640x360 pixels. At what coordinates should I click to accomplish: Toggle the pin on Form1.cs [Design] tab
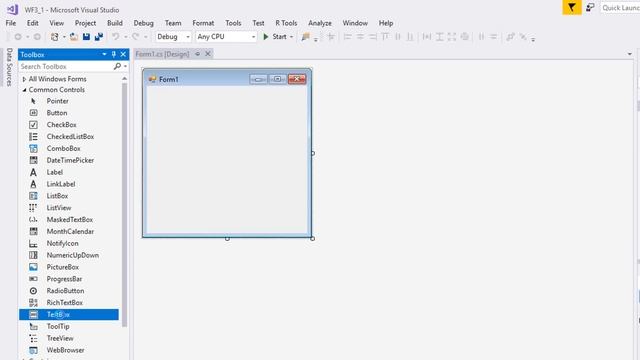pyautogui.click(x=198, y=54)
